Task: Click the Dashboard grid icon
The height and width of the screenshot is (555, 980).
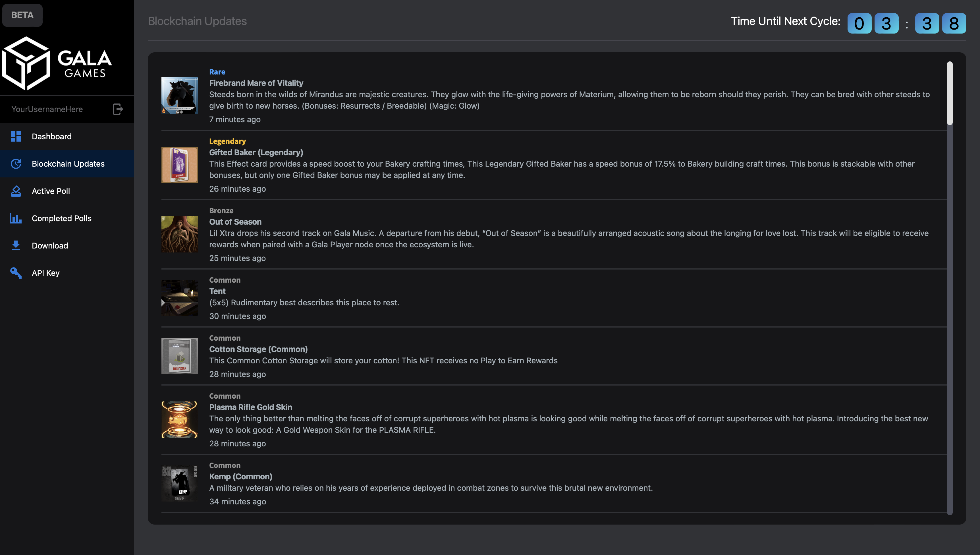Action: 16,136
